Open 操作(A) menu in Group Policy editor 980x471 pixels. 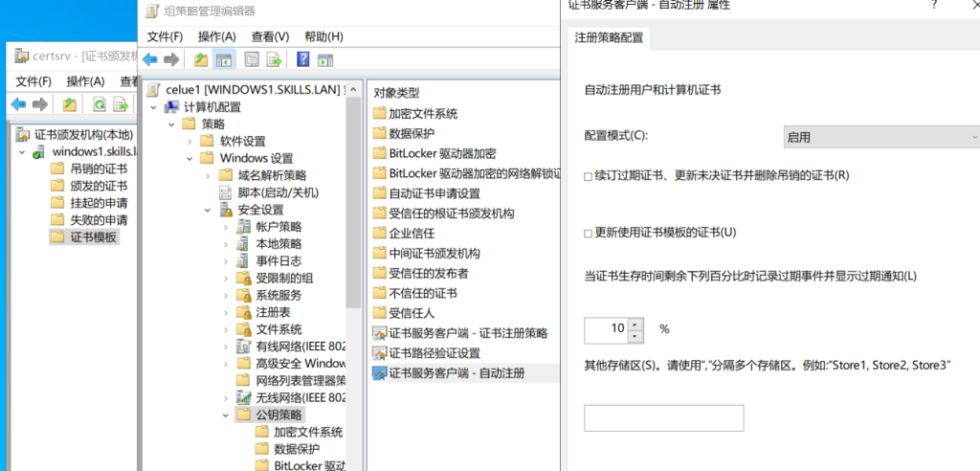(216, 36)
